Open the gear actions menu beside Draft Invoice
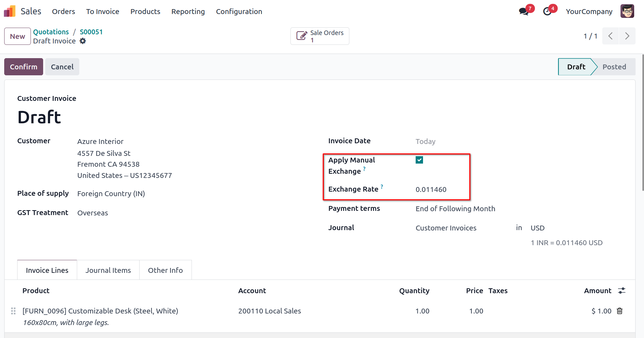 83,41
